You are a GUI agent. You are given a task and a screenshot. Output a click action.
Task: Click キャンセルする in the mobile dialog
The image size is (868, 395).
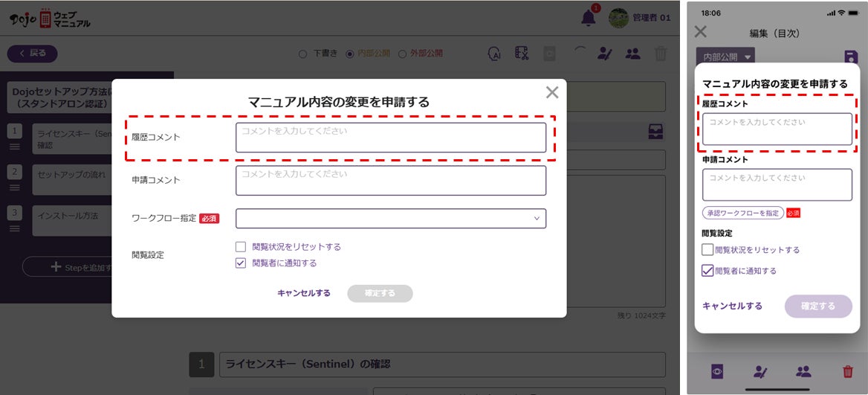733,306
